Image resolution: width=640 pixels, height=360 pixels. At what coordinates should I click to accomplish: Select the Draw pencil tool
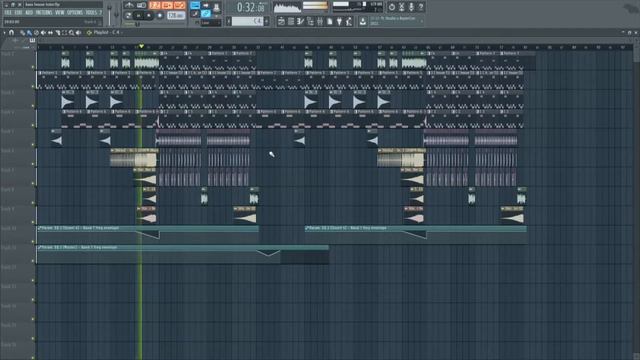[22, 33]
